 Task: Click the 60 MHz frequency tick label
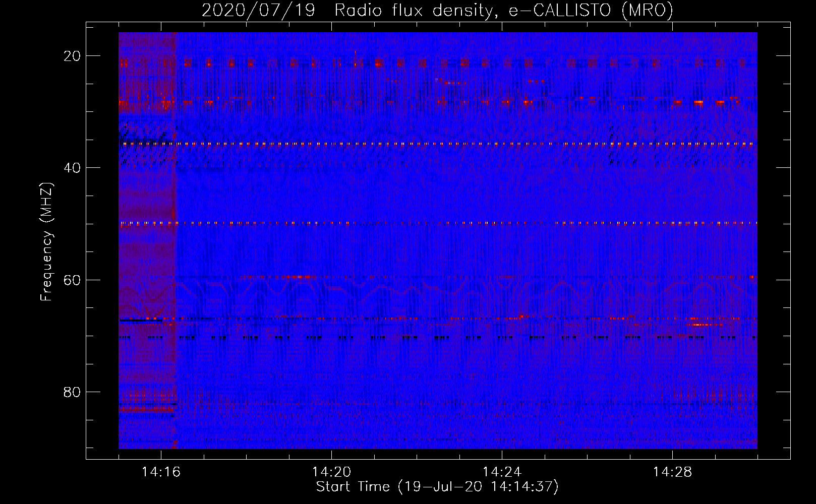point(72,280)
